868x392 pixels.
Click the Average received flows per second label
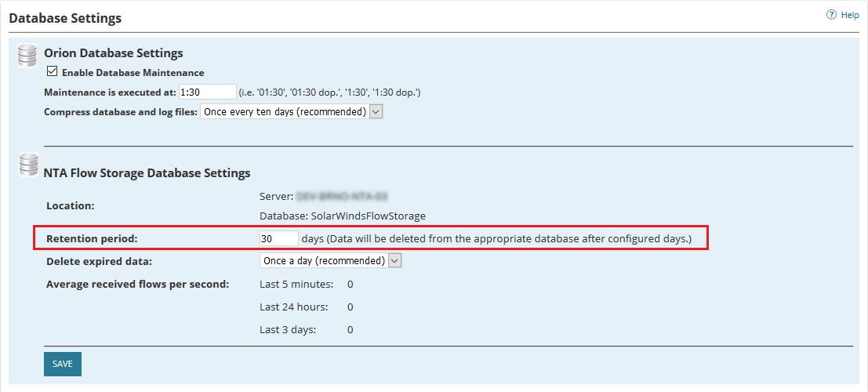coord(137,284)
